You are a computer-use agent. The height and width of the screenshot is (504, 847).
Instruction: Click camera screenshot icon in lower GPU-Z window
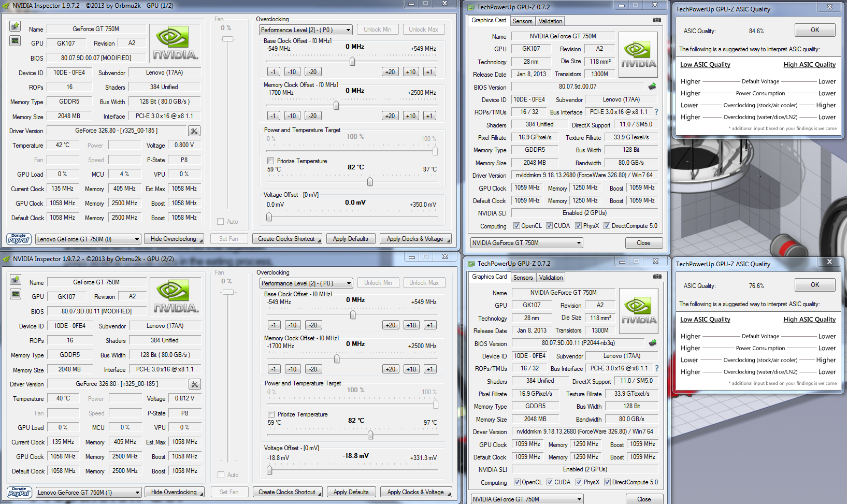[657, 277]
